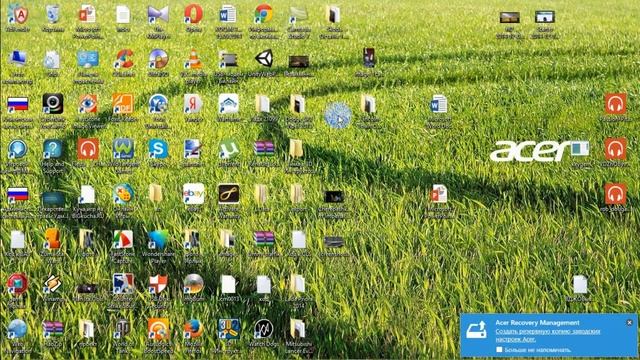Launch the Camtasia Studio 7 shortcut

(298, 14)
